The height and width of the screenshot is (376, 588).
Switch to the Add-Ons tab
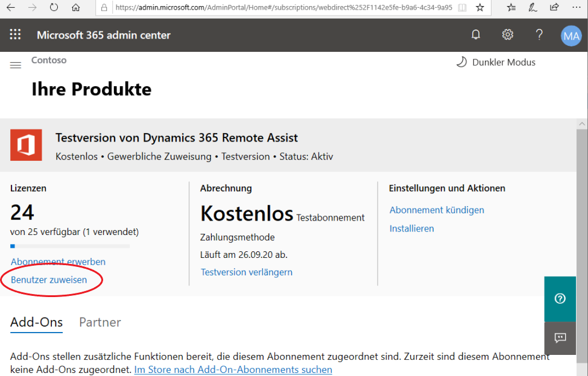[36, 322]
